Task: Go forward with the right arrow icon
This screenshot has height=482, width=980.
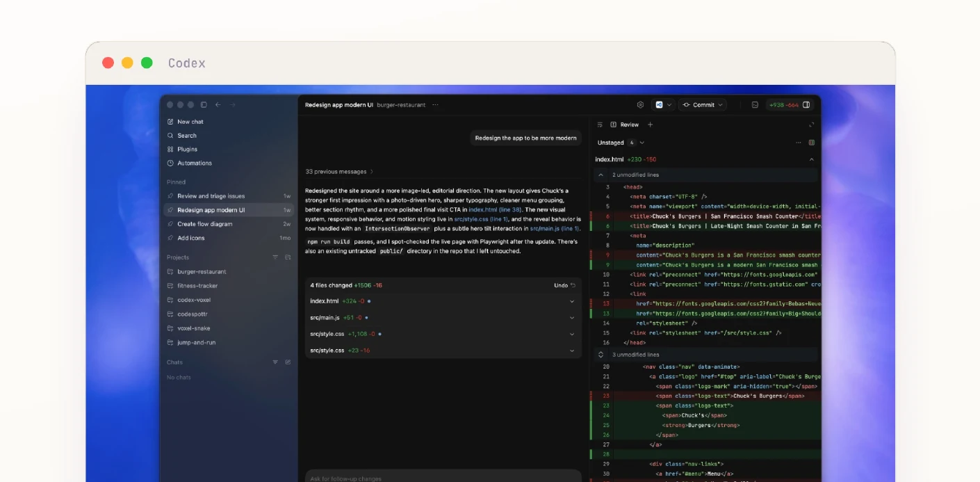Action: (233, 105)
